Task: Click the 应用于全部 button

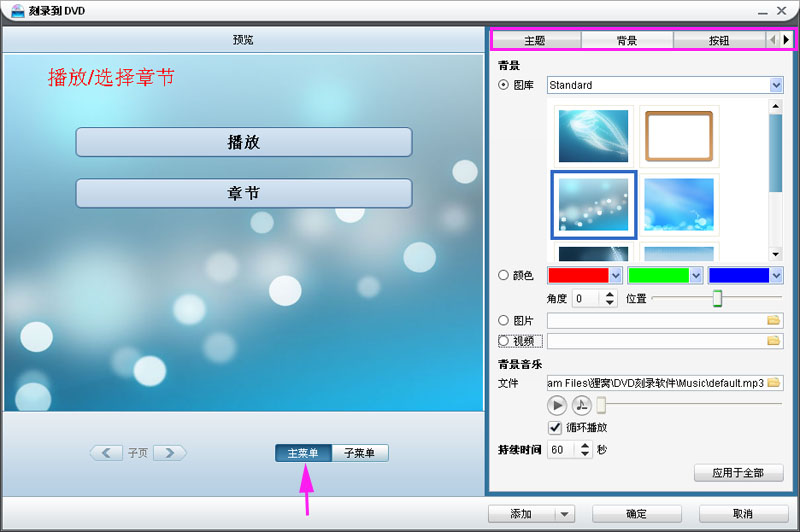Action: 738,473
